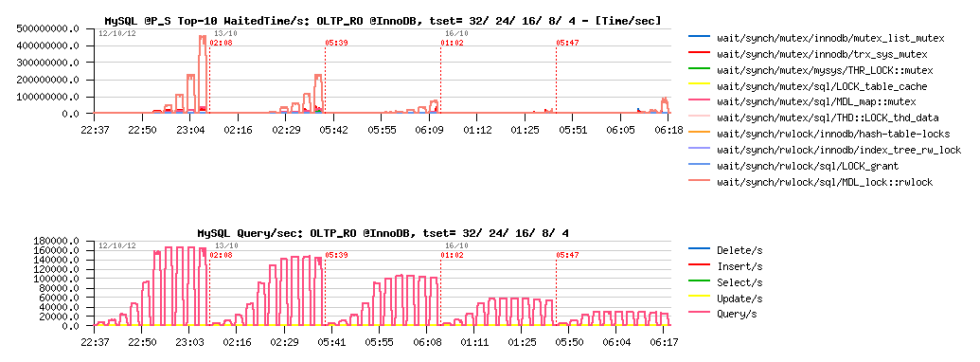Screen dimensions: 980x362
Task: Click the Select/s legend label
Action: click(739, 282)
